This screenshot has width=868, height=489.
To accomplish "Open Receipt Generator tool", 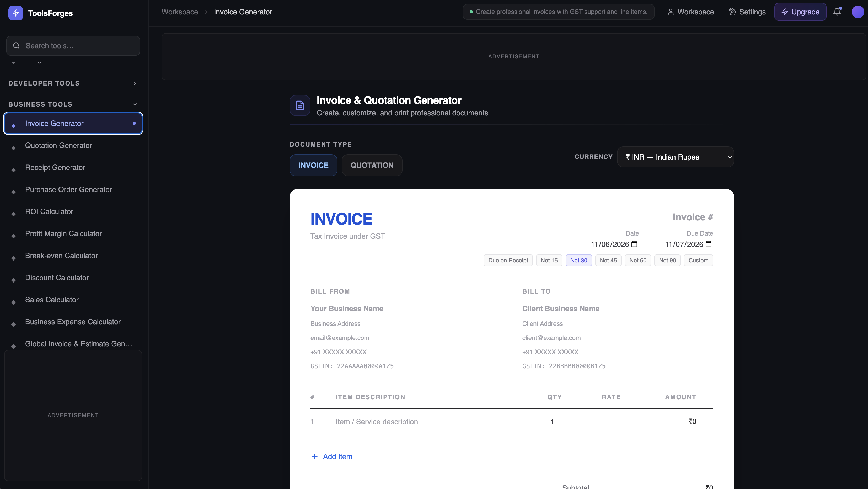I will 73,167.
